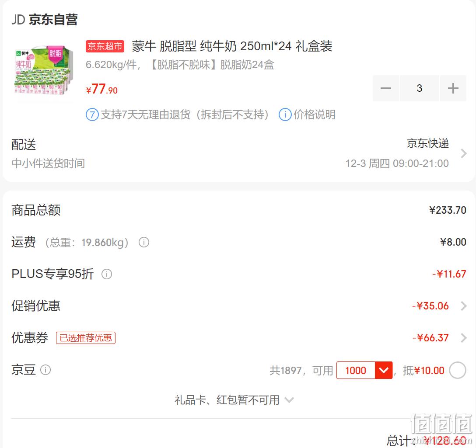The width and height of the screenshot is (476, 448).
Task: Open the 京豆 amount dropdown arrow
Action: (x=384, y=370)
